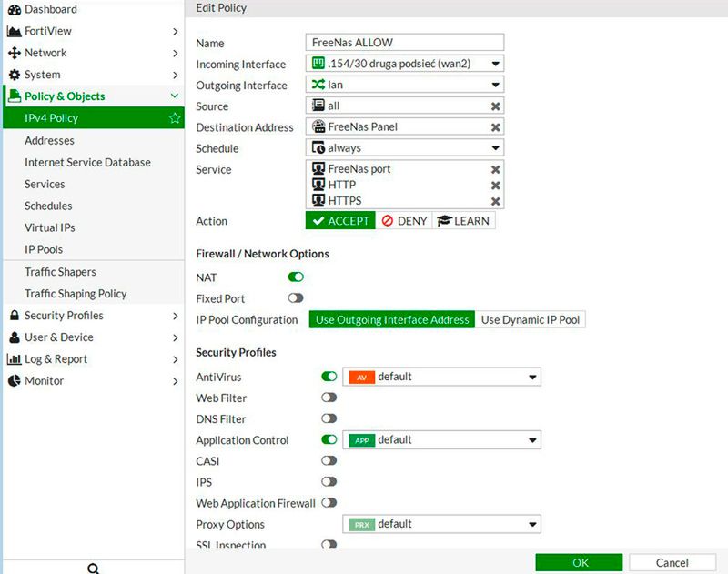Image resolution: width=728 pixels, height=574 pixels.
Task: Click the Source 'all' address icon
Action: click(x=318, y=106)
